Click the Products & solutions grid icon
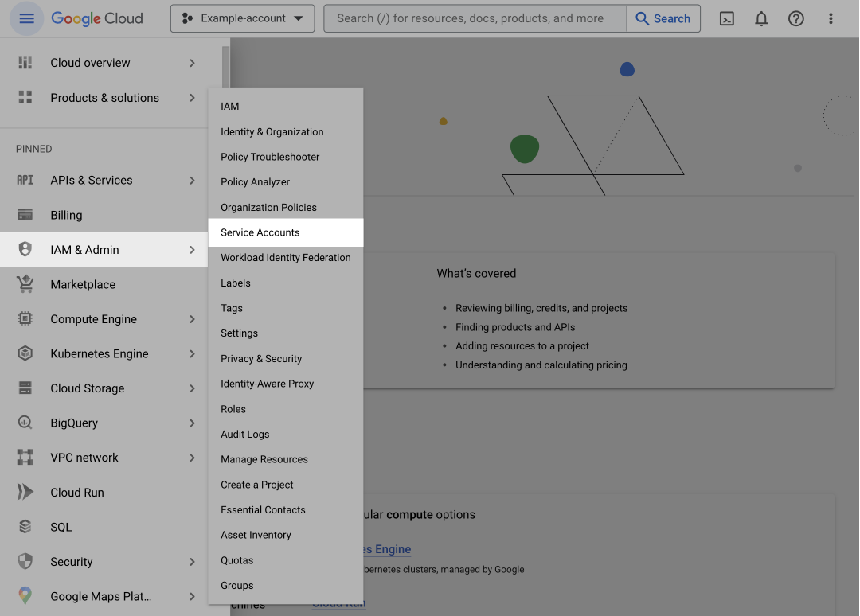Viewport: 860px width, 616px height. (25, 98)
